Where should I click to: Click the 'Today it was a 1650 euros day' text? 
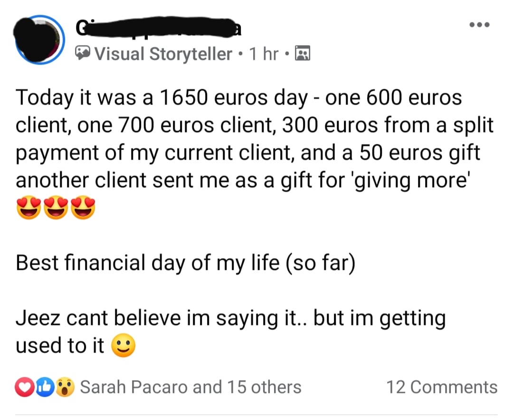click(161, 98)
